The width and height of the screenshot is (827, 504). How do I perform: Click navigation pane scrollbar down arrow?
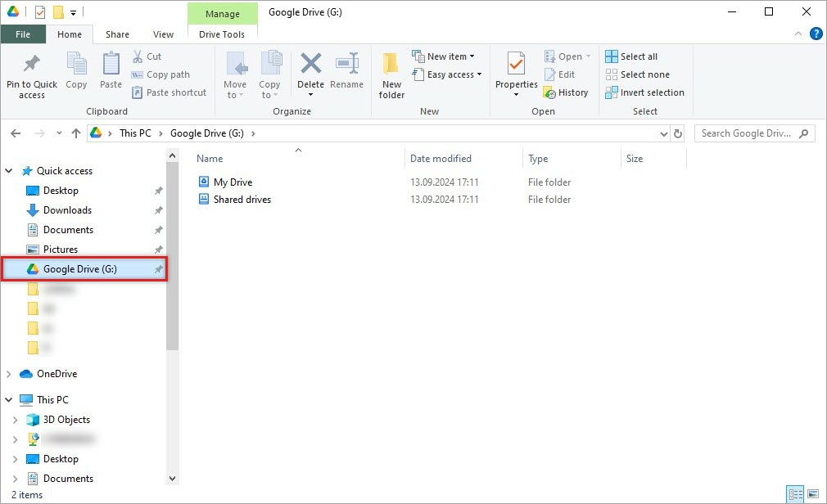click(x=172, y=478)
